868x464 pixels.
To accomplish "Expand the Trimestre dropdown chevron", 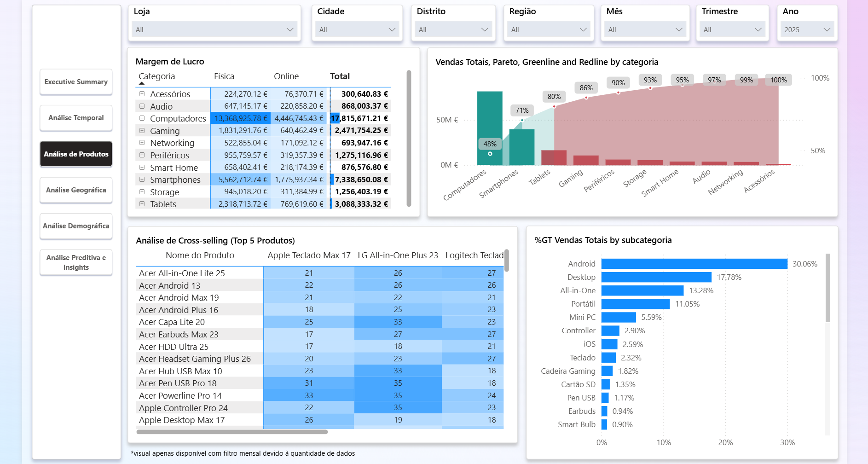I will coord(758,29).
